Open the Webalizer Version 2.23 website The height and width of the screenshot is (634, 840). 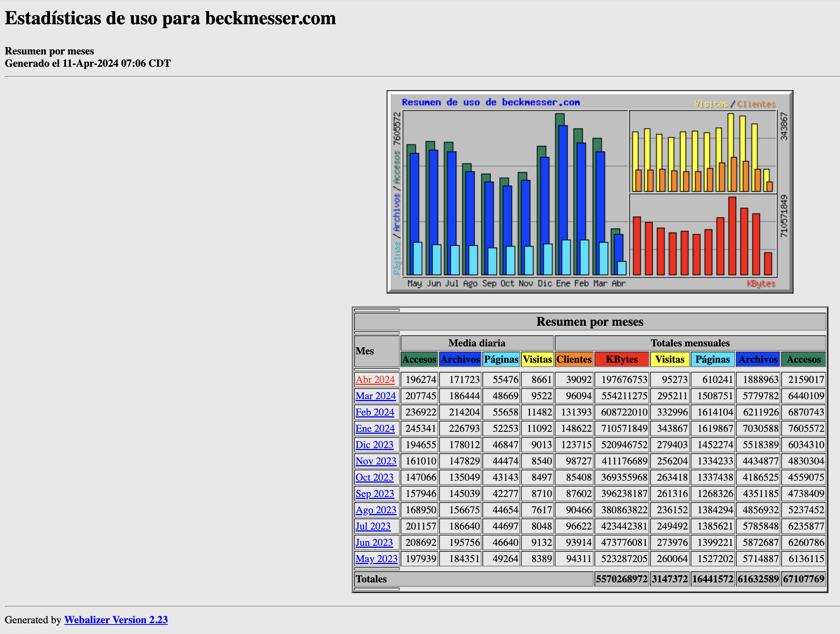point(116,620)
